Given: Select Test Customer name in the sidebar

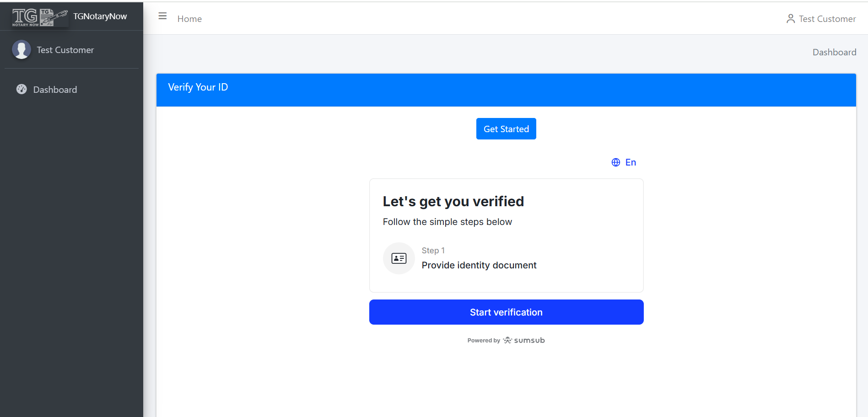Looking at the screenshot, I should tap(65, 50).
